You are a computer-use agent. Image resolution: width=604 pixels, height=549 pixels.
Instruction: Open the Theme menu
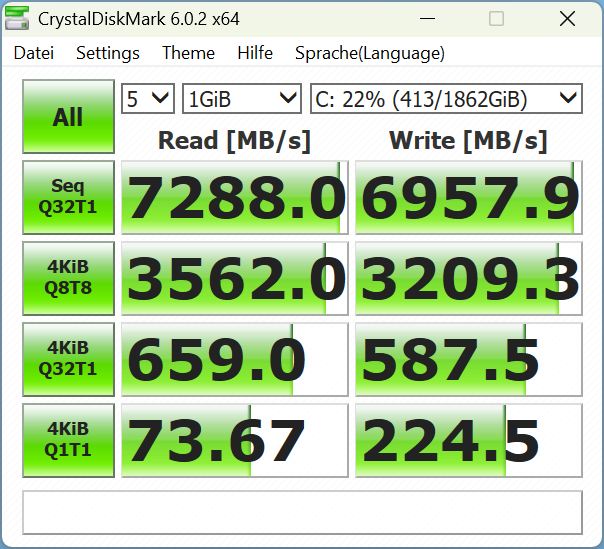pyautogui.click(x=188, y=53)
